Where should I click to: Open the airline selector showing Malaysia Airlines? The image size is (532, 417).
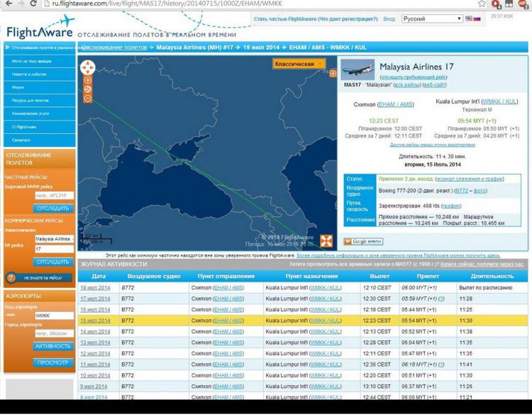(55, 239)
